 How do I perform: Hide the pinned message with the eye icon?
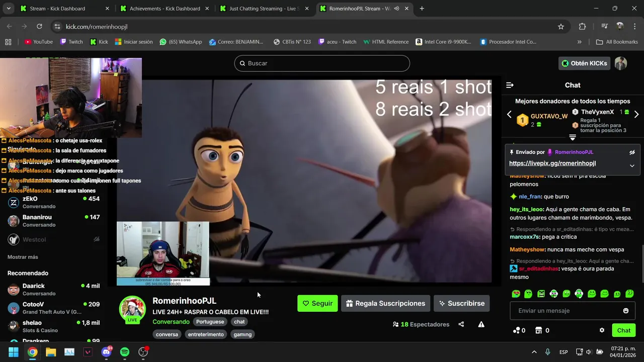click(632, 152)
